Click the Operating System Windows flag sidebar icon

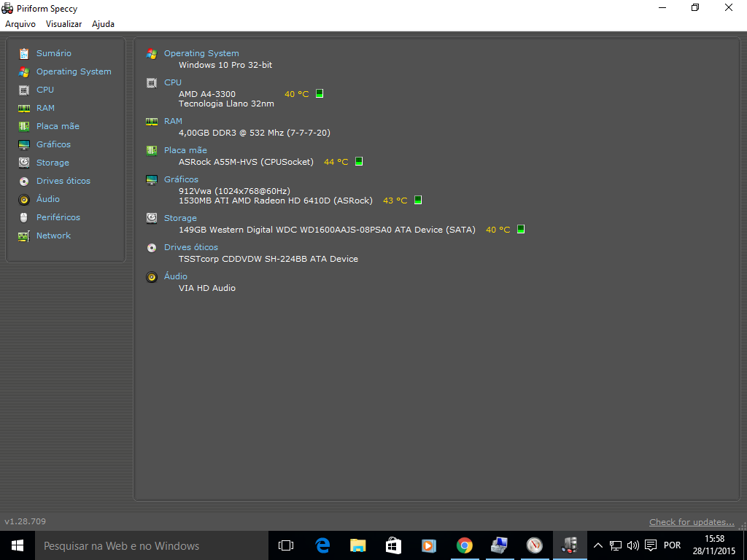point(24,72)
